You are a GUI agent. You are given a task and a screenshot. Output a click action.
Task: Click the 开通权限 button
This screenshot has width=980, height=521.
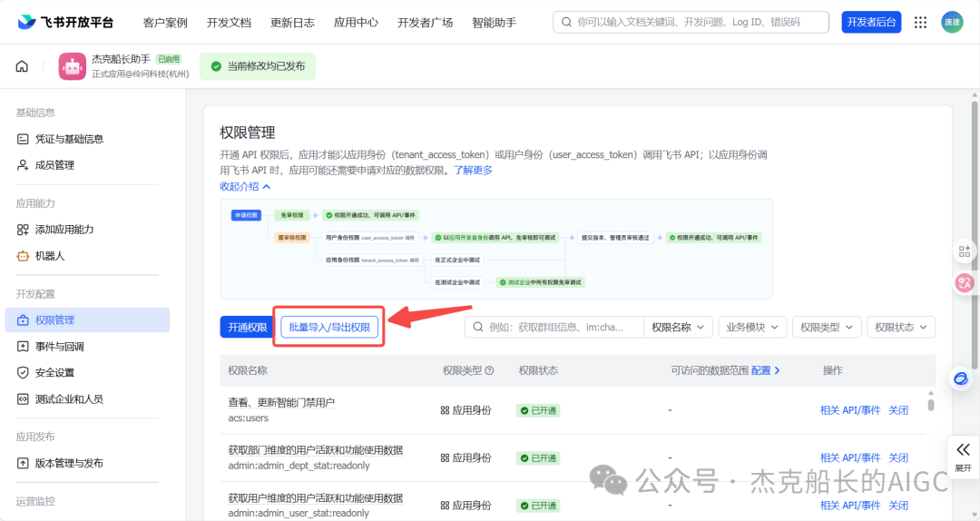point(247,327)
